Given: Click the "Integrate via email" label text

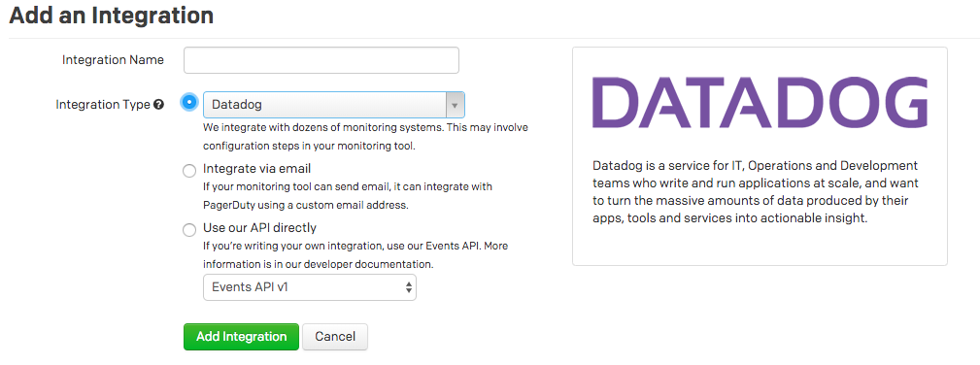Looking at the screenshot, I should 256,169.
